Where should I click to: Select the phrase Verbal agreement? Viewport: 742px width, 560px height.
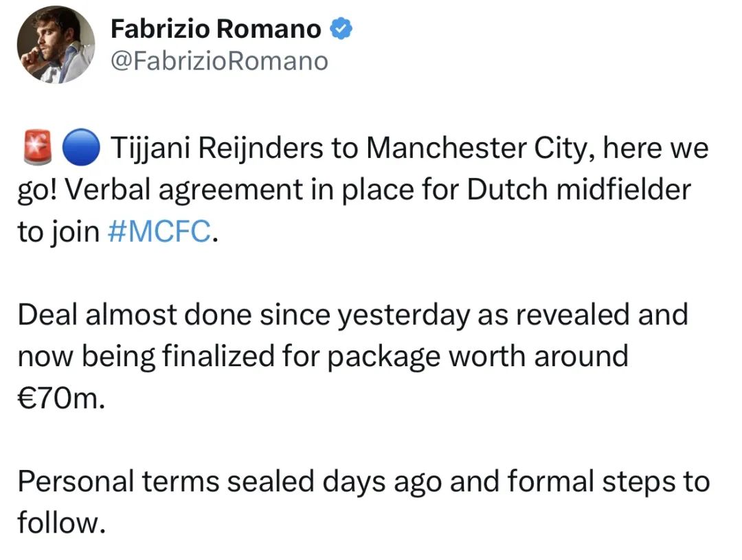click(183, 190)
